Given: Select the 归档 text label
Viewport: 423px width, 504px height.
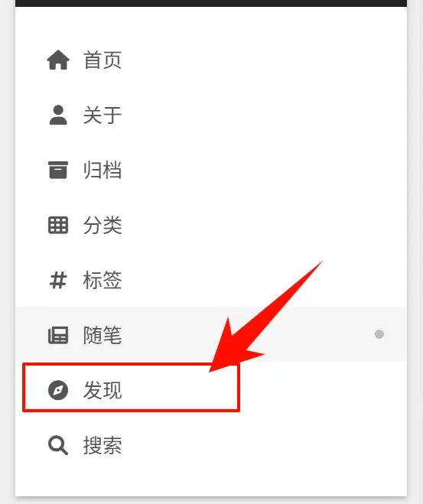Looking at the screenshot, I should click(102, 170).
